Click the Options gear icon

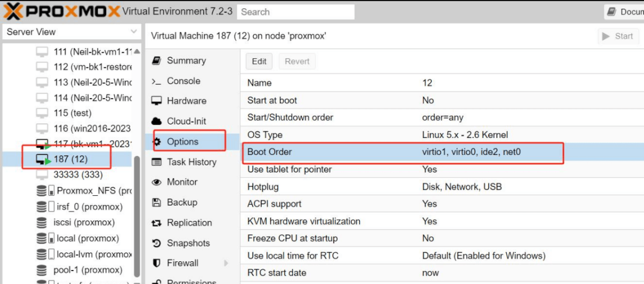(157, 141)
